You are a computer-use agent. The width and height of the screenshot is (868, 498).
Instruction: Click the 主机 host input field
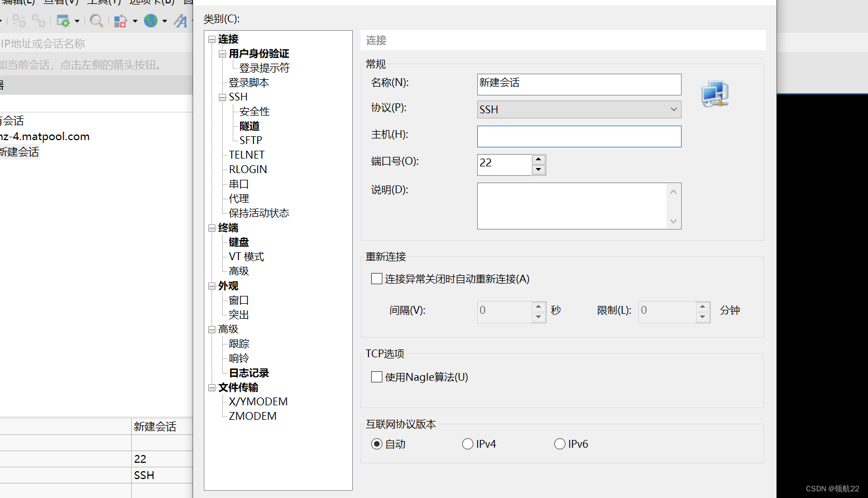click(x=579, y=136)
